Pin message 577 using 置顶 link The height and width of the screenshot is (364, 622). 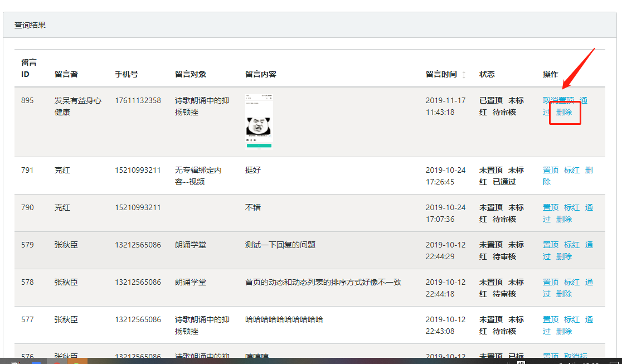551,319
